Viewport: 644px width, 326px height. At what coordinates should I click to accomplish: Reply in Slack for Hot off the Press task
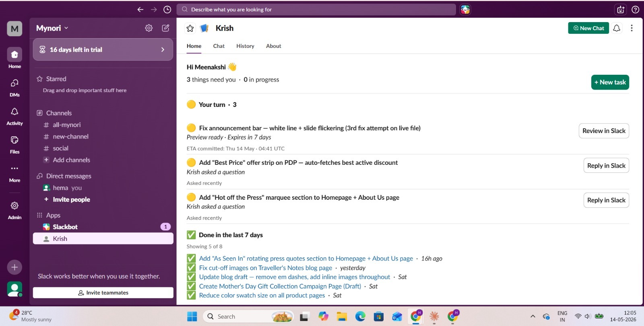(606, 200)
